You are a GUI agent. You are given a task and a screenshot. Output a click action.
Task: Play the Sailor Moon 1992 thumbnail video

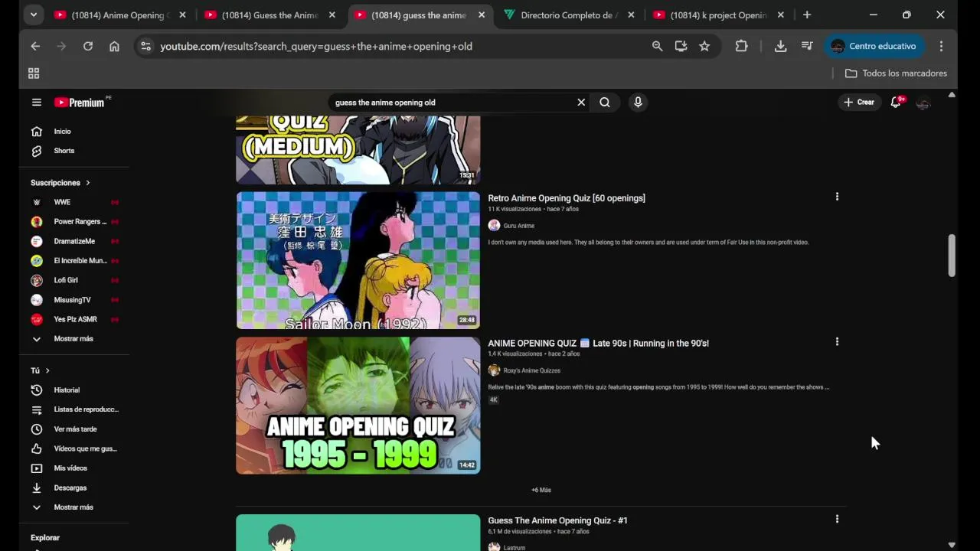(358, 260)
